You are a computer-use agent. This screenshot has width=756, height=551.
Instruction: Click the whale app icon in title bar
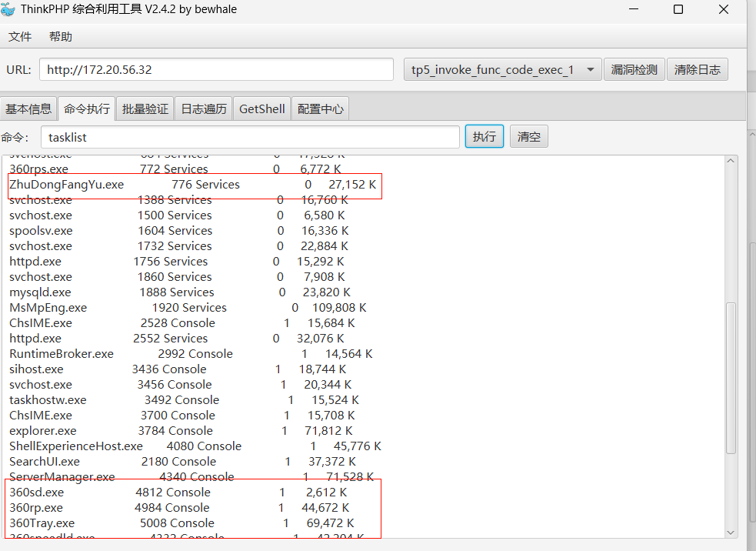tap(8, 9)
